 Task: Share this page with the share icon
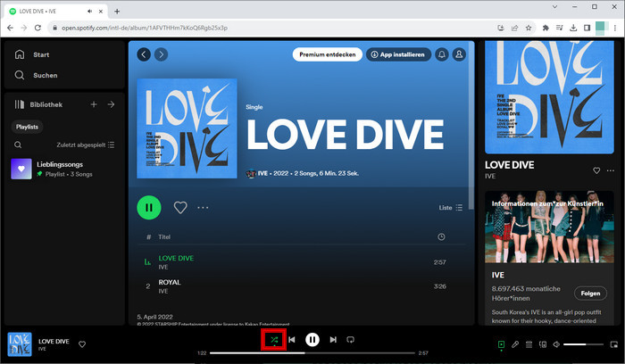click(514, 28)
